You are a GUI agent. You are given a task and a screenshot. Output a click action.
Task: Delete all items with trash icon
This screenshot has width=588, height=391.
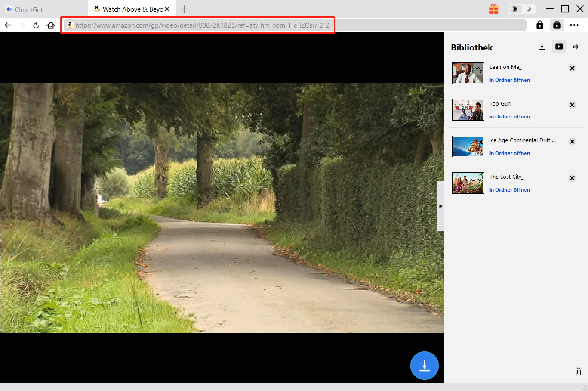click(x=578, y=372)
